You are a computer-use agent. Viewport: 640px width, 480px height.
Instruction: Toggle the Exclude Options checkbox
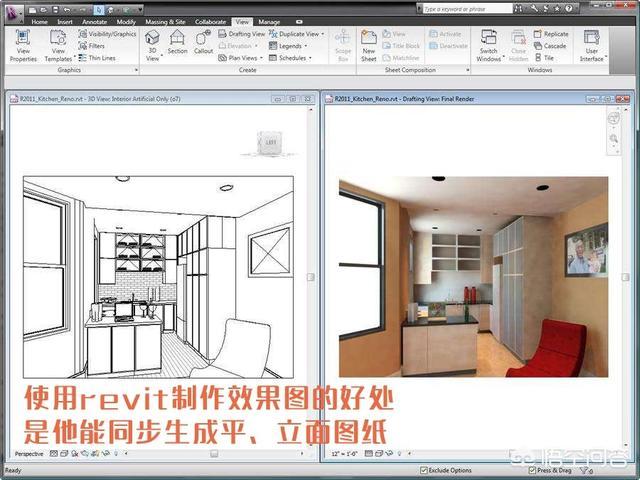(424, 470)
